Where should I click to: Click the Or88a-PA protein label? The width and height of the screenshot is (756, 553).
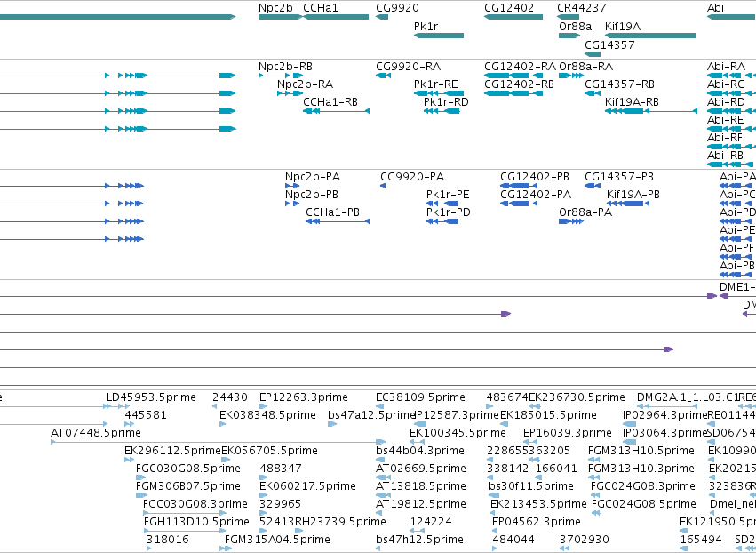click(585, 212)
